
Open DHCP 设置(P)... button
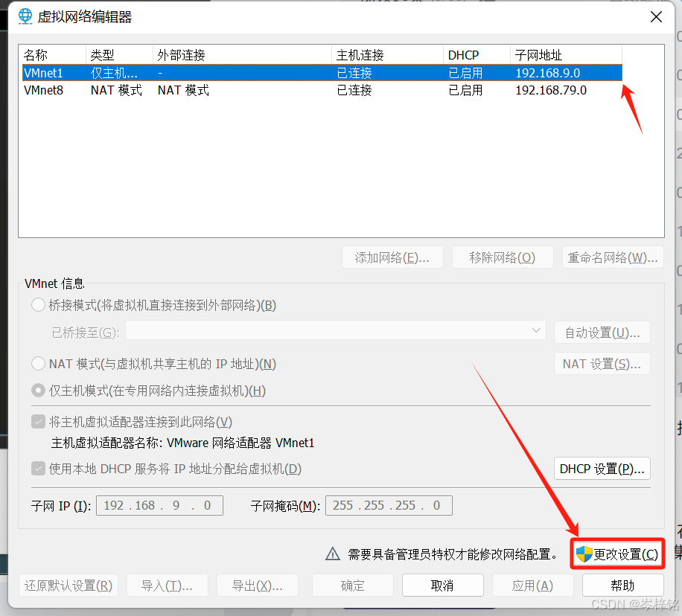point(602,469)
